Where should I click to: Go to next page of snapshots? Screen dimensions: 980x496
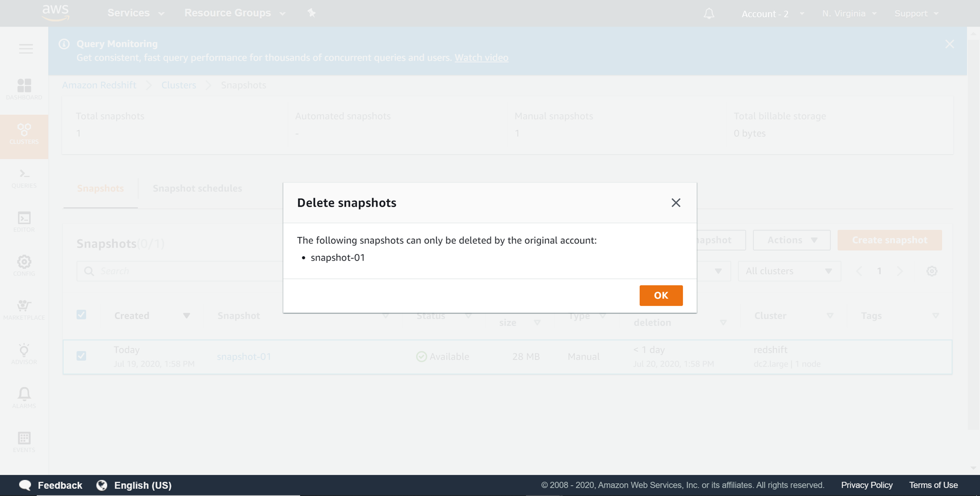(900, 271)
